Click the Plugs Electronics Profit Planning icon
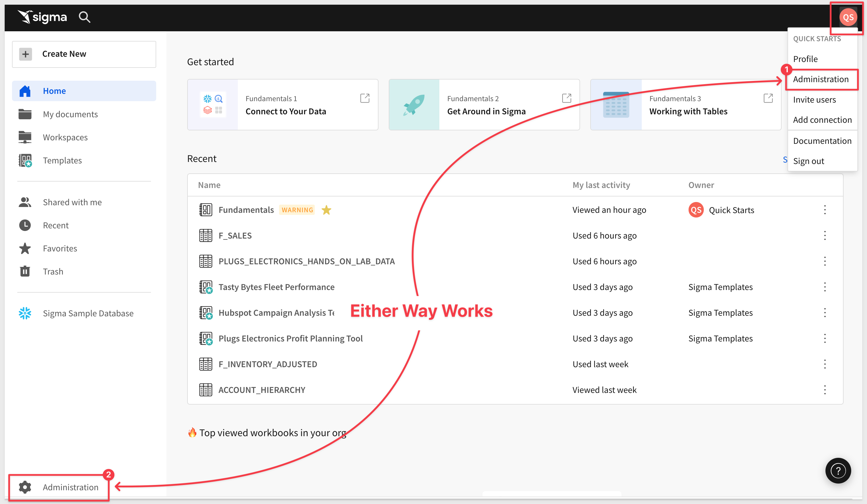The width and height of the screenshot is (867, 504). point(206,338)
